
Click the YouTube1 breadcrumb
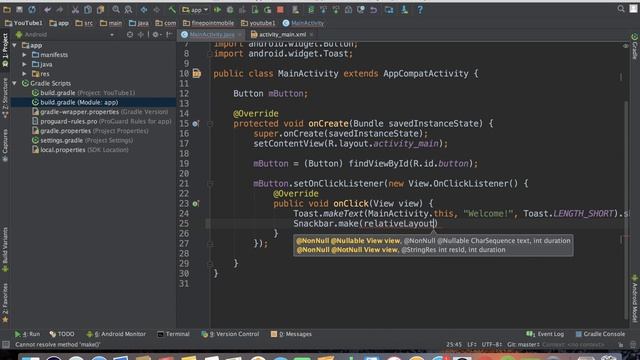pos(24,23)
